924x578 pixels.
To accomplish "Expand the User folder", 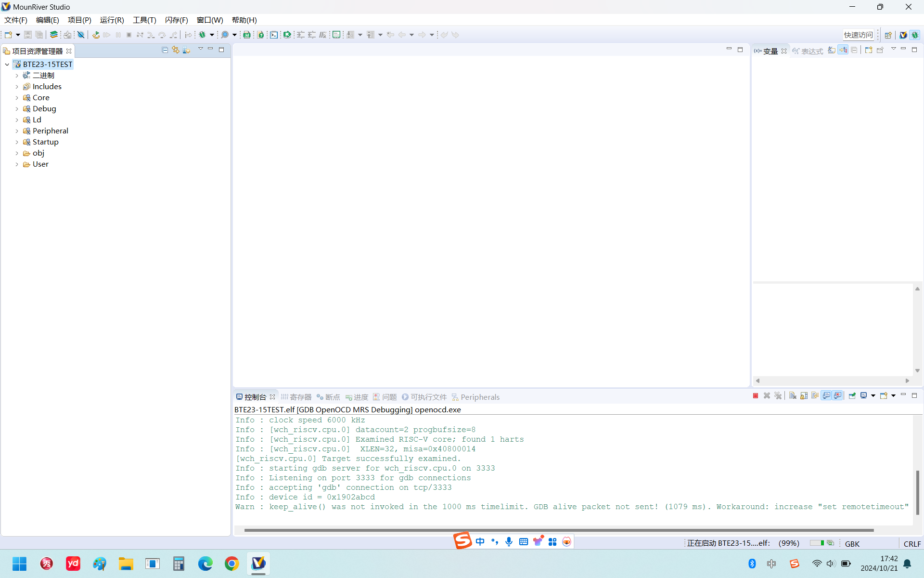I will pos(17,164).
